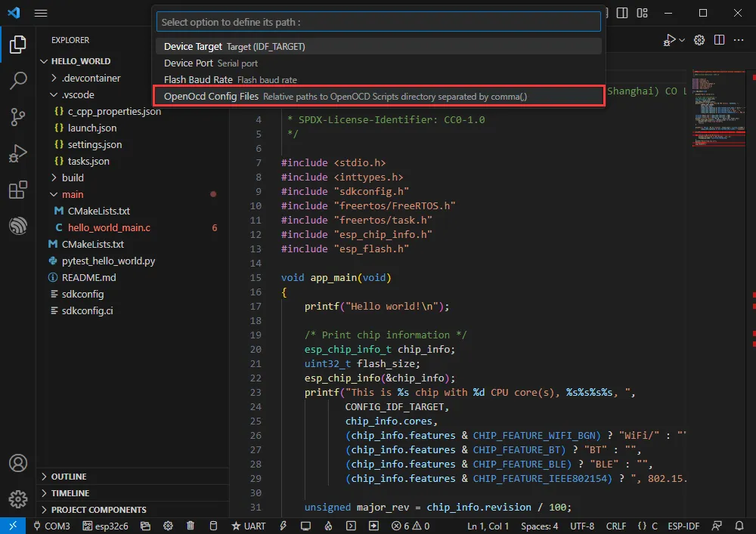Click the flame build-flash-monitor icon
This screenshot has width=756, height=534.
(328, 526)
